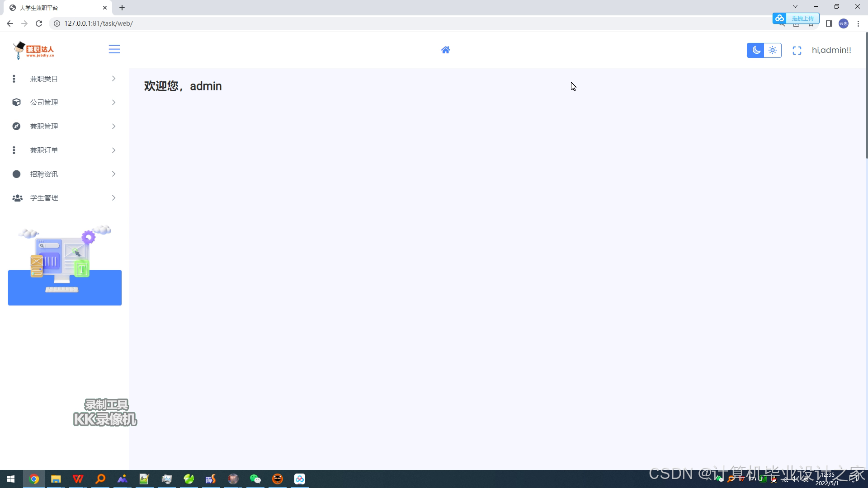Viewport: 868px width, 488px height.
Task: Expand the 兼职订单 menu chevron
Action: click(113, 150)
